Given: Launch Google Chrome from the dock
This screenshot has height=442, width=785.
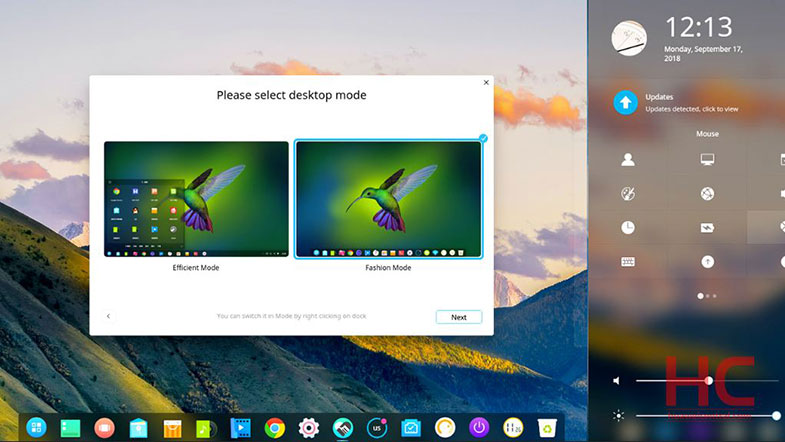Looking at the screenshot, I should pos(274,428).
